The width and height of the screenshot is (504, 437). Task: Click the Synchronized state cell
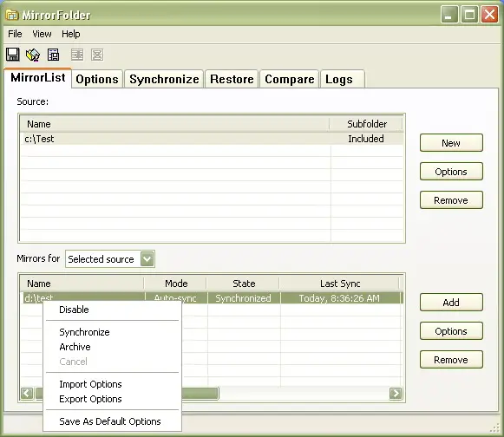click(x=244, y=298)
